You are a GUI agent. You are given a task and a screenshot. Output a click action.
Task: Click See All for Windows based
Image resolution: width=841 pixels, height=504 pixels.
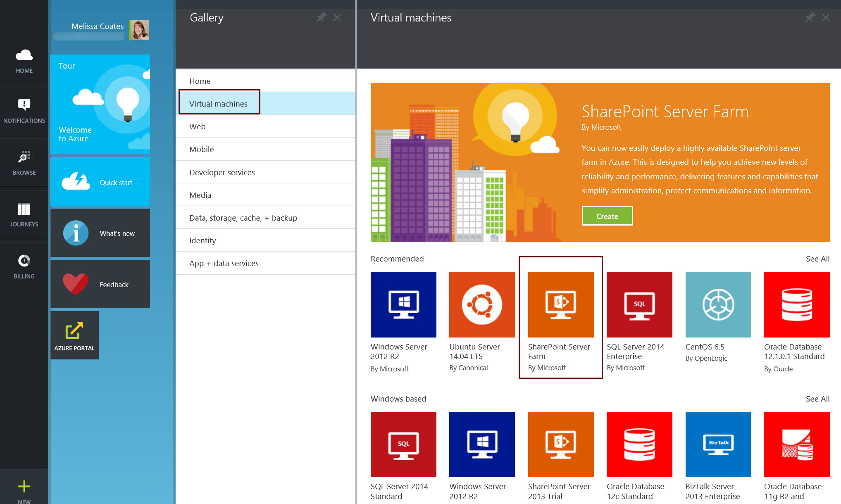tap(817, 399)
